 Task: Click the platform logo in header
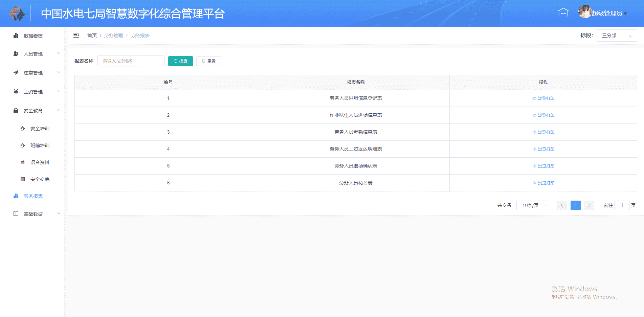coord(17,14)
